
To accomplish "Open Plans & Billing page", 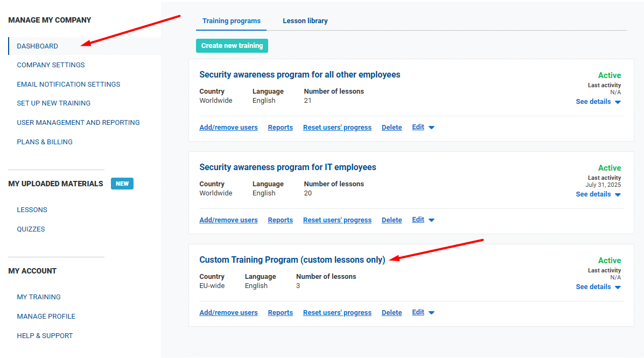I will pos(45,142).
